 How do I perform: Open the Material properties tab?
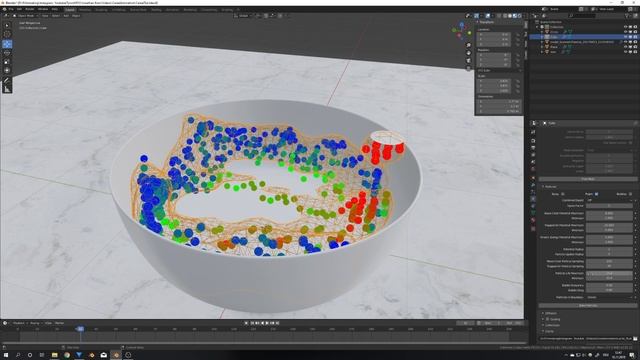point(533,220)
